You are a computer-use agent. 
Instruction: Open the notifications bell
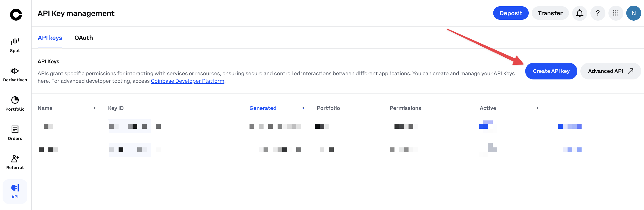(579, 13)
